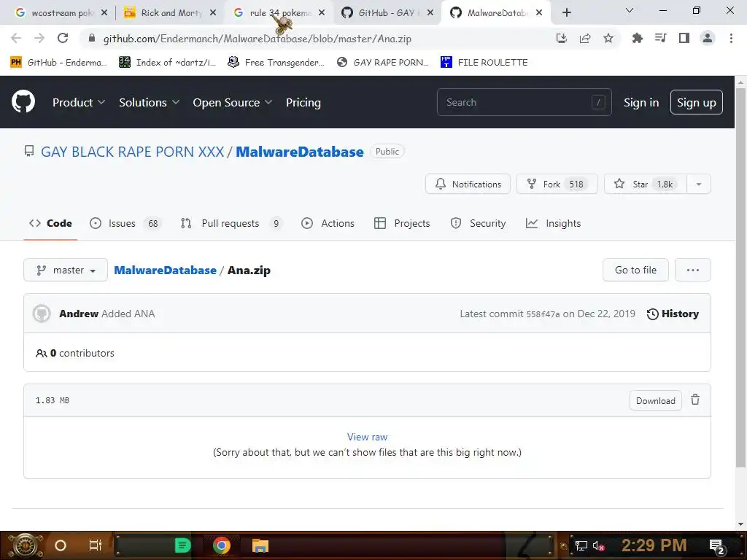The image size is (747, 560).
Task: Share this page icon
Action: [585, 38]
